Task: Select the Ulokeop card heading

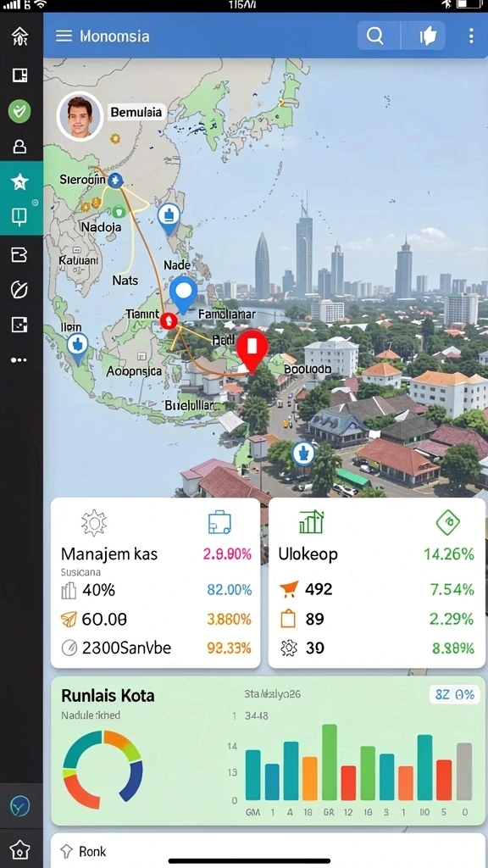Action: [308, 554]
